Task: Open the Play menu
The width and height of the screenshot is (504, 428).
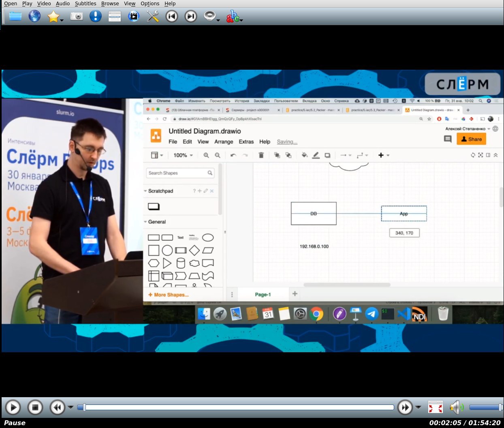Action: pyautogui.click(x=27, y=3)
